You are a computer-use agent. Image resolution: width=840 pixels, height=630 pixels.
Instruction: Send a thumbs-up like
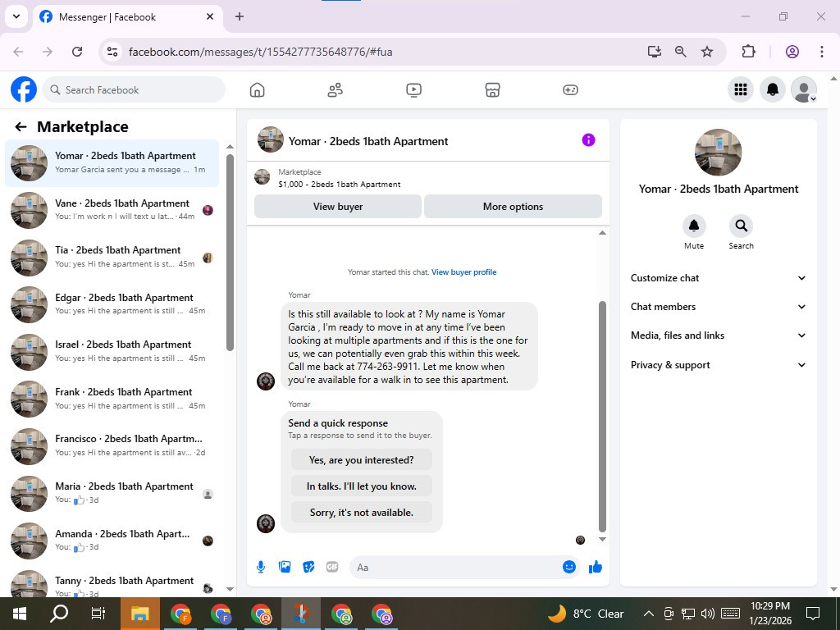[596, 567]
